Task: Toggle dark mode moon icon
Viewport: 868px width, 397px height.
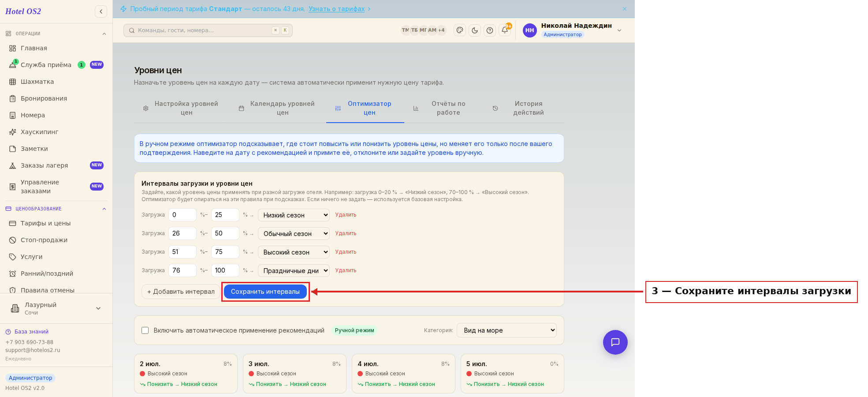Action: [475, 30]
